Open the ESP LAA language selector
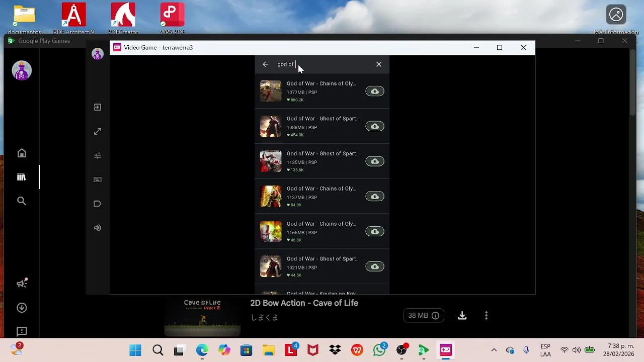Viewport: 644px width, 362px height. (x=545, y=350)
